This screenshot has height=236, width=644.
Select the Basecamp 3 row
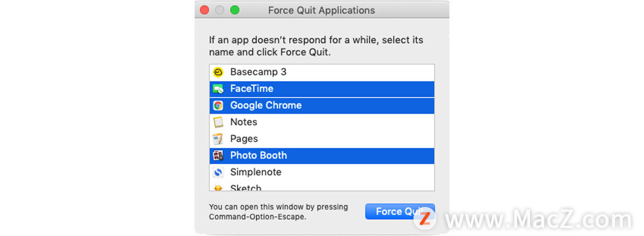[322, 72]
